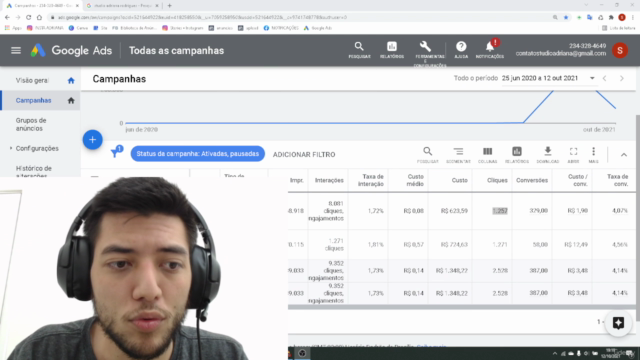Click the Google Ads logo

click(x=71, y=51)
